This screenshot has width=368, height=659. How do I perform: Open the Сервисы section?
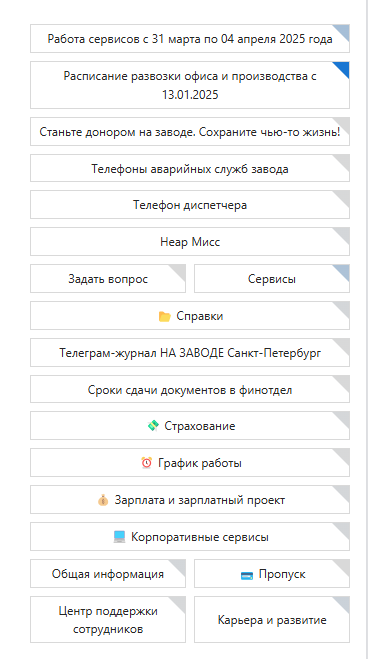coord(272,279)
